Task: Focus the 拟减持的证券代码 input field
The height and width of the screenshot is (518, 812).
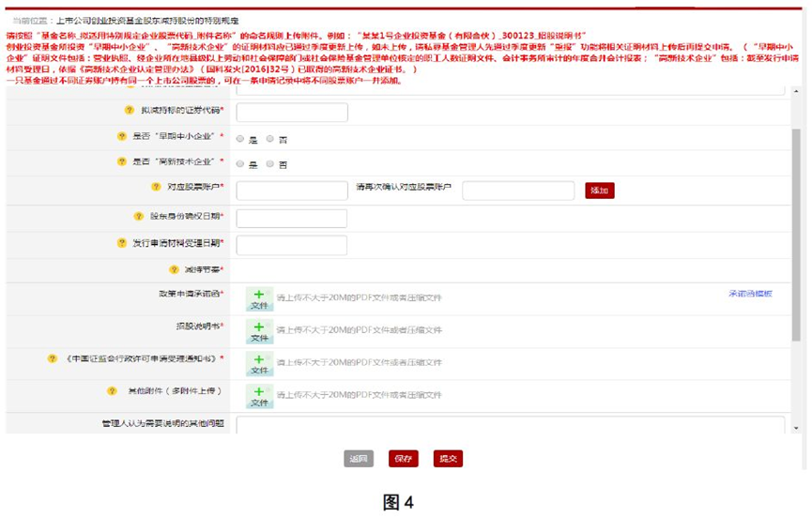Action: (291, 113)
